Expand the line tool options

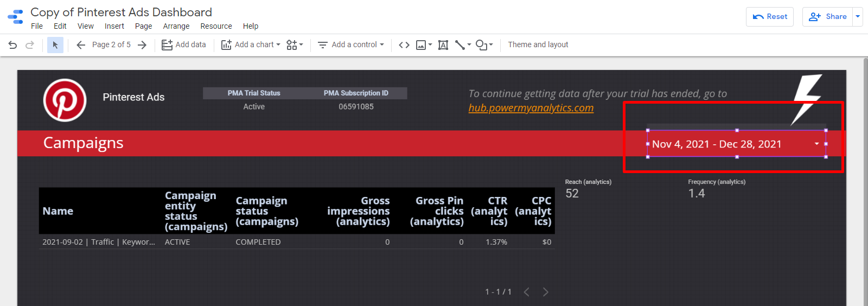click(x=463, y=45)
